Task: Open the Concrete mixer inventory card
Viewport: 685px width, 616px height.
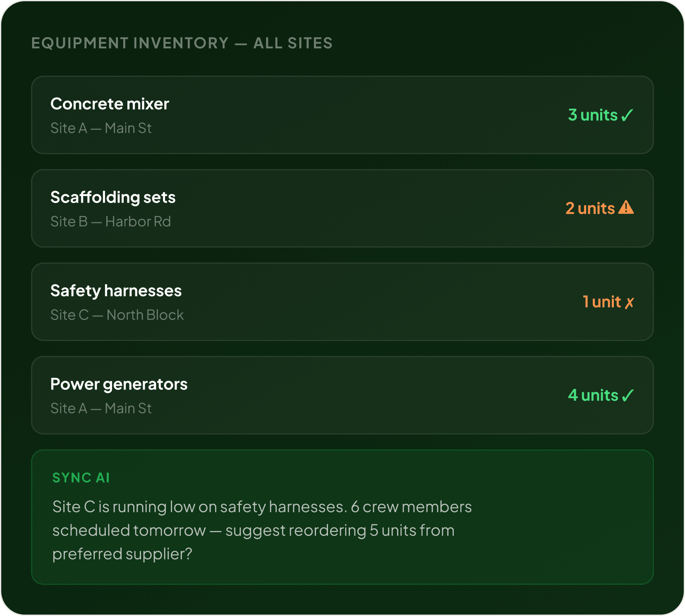Action: 342,115
